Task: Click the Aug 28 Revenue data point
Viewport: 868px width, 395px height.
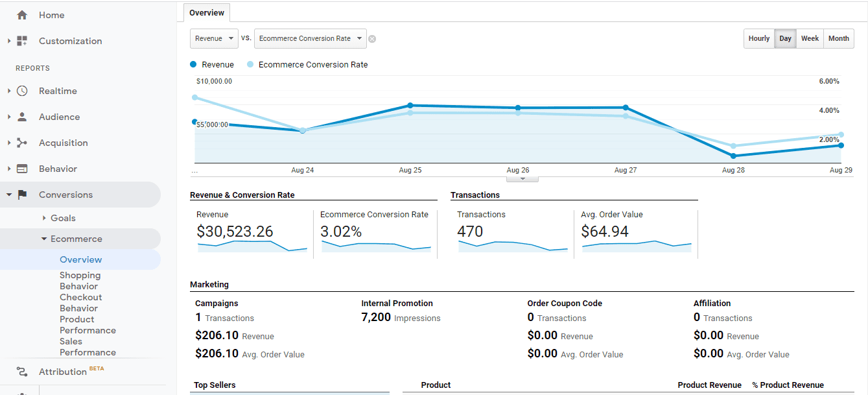Action: [x=733, y=156]
